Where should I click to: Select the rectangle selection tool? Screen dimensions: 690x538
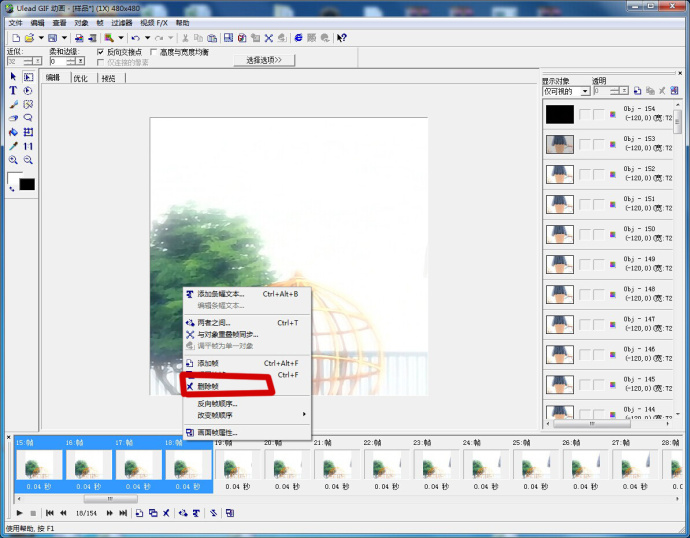[28, 77]
